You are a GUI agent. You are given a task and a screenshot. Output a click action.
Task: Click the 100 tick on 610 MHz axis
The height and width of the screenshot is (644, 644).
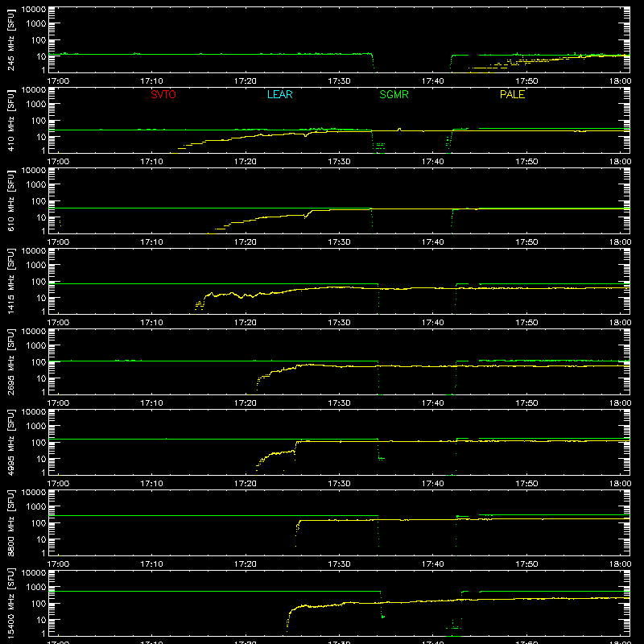click(39, 201)
